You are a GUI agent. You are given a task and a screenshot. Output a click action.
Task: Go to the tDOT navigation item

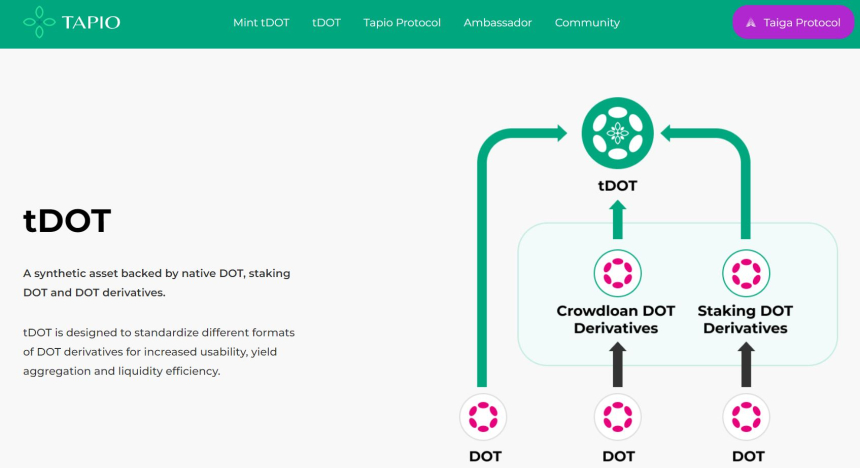click(326, 23)
